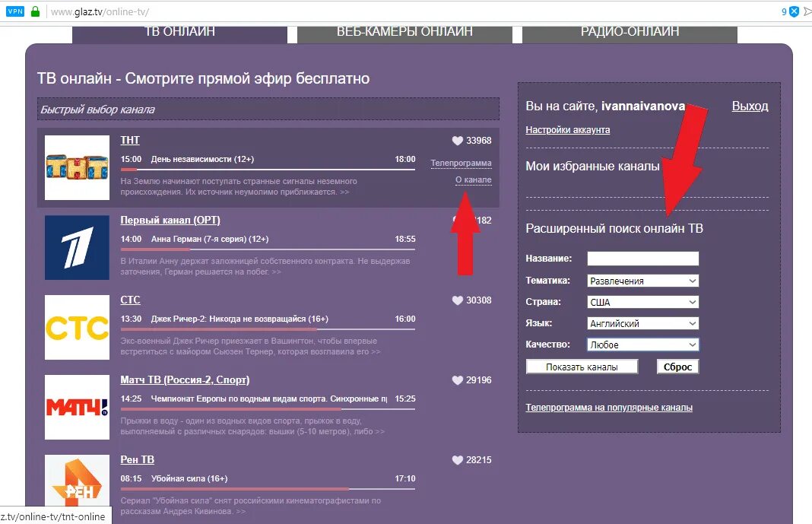This screenshot has width=812, height=524.
Task: Click Выход logout link
Action: [750, 106]
